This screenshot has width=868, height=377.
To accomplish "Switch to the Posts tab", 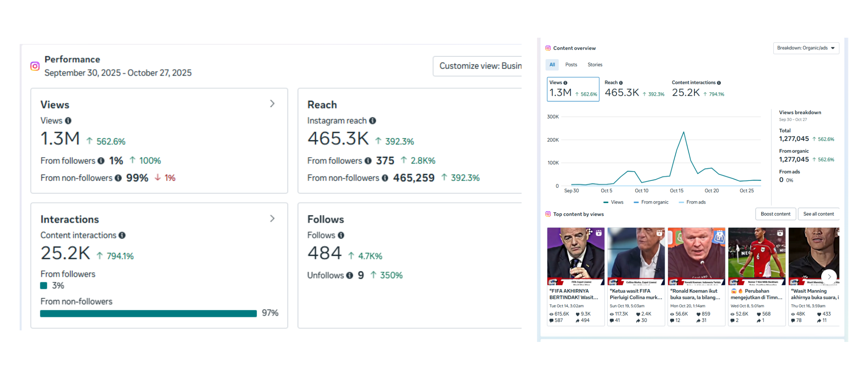I will pos(571,65).
